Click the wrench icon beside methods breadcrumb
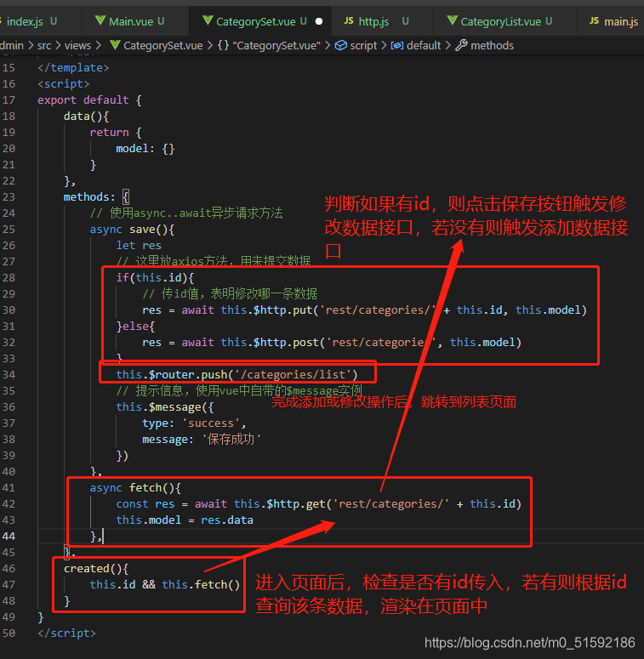This screenshot has width=644, height=659. tap(462, 45)
